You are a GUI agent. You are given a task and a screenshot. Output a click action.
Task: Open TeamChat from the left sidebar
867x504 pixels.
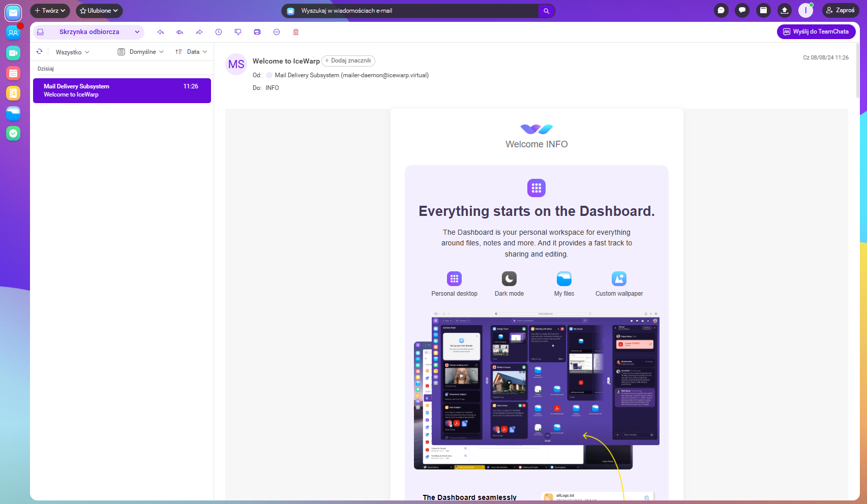13,33
